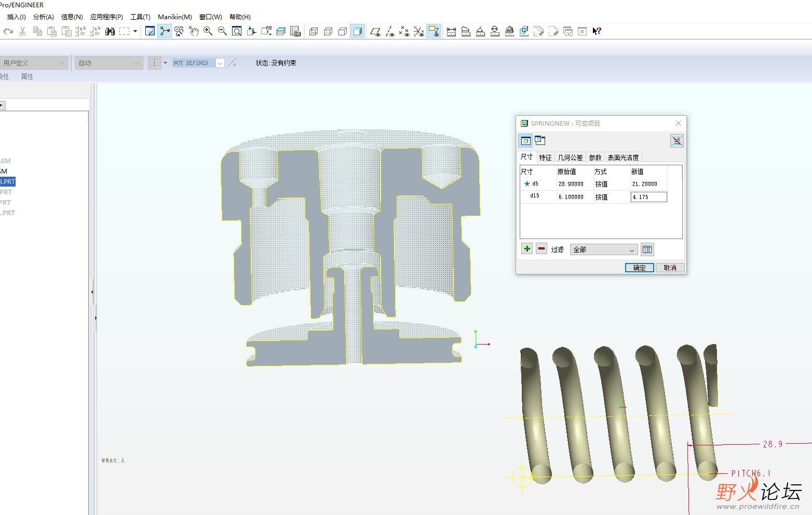Click the distance measurement ruler icon
This screenshot has height=515, width=812.
451,32
